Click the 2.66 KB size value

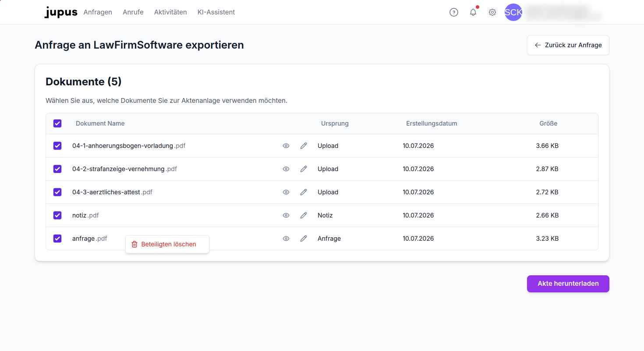click(547, 215)
